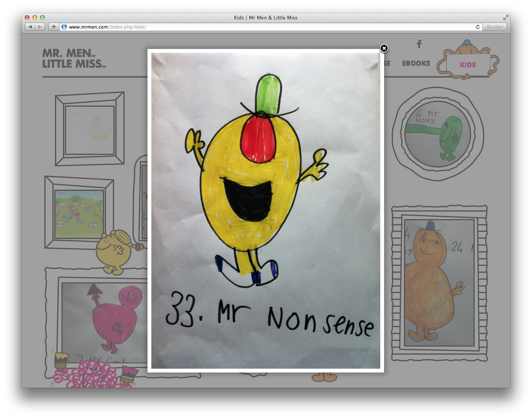Open the Facebook icon link
The width and height of the screenshot is (532, 418).
pos(419,44)
